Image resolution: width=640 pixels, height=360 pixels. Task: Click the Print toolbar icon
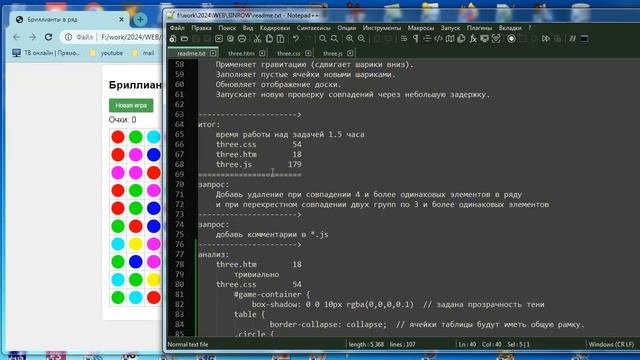click(242, 39)
